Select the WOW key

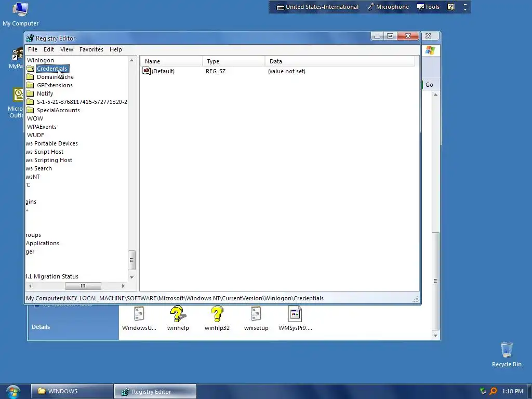tap(35, 118)
